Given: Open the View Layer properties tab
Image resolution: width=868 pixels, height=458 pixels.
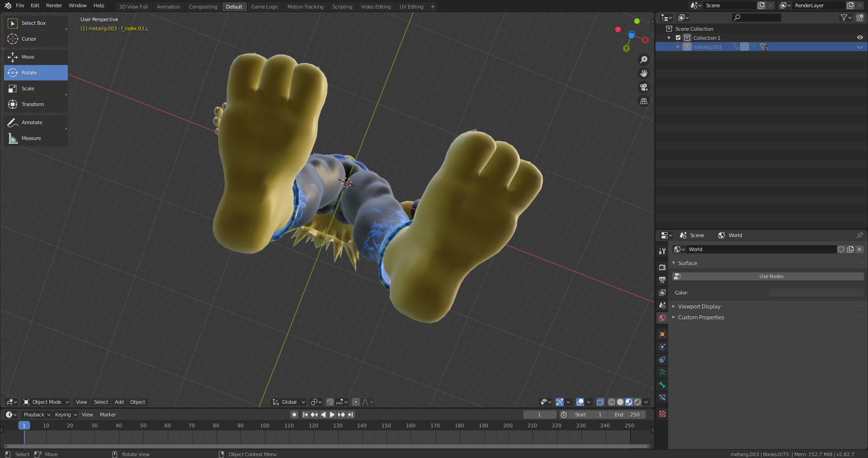Looking at the screenshot, I should pyautogui.click(x=662, y=292).
